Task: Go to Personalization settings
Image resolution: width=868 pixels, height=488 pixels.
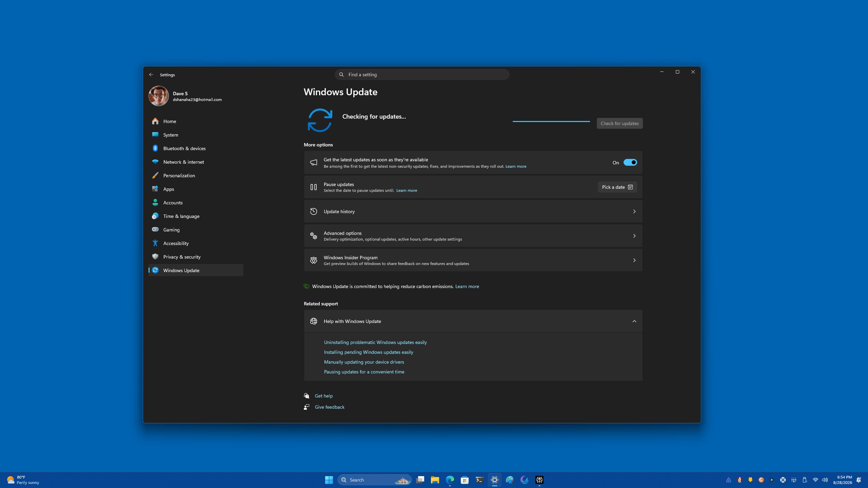Action: point(196,175)
